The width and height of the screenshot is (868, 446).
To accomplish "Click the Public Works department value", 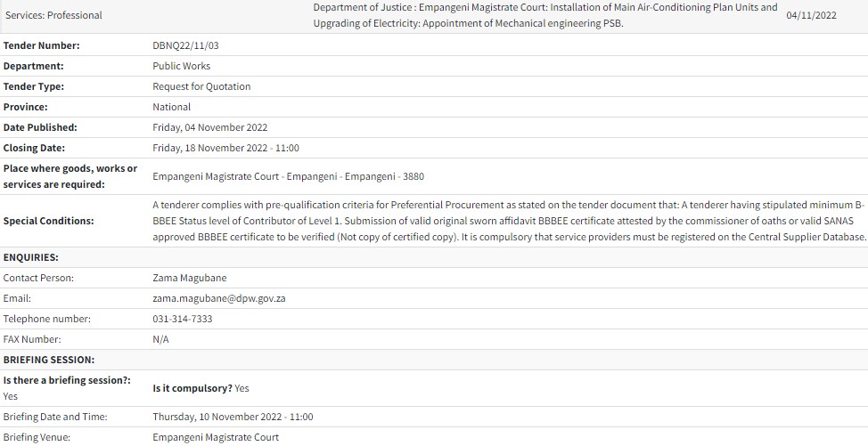I will 181,66.
